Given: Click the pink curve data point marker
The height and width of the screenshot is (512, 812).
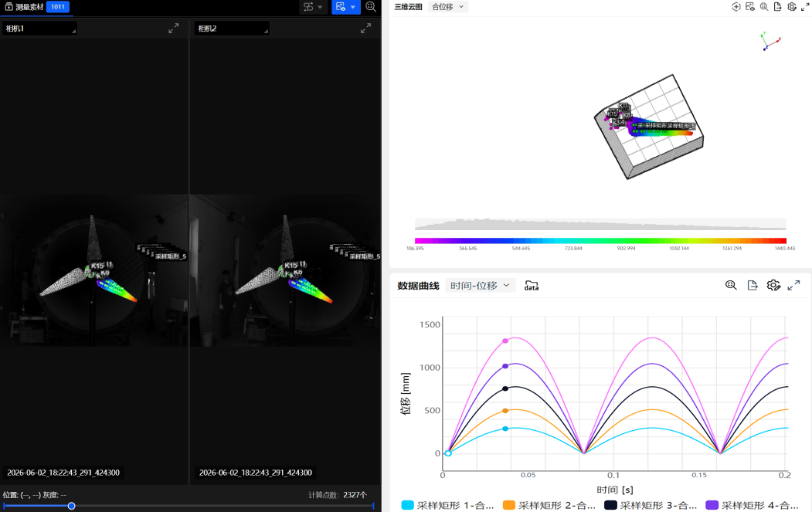Looking at the screenshot, I should 505,341.
